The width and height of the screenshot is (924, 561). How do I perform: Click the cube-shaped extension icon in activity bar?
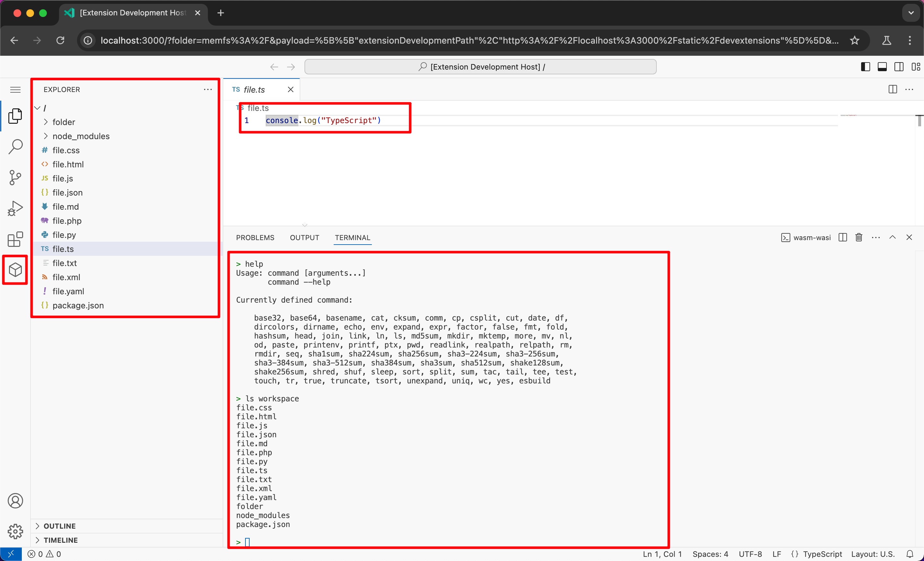[15, 270]
